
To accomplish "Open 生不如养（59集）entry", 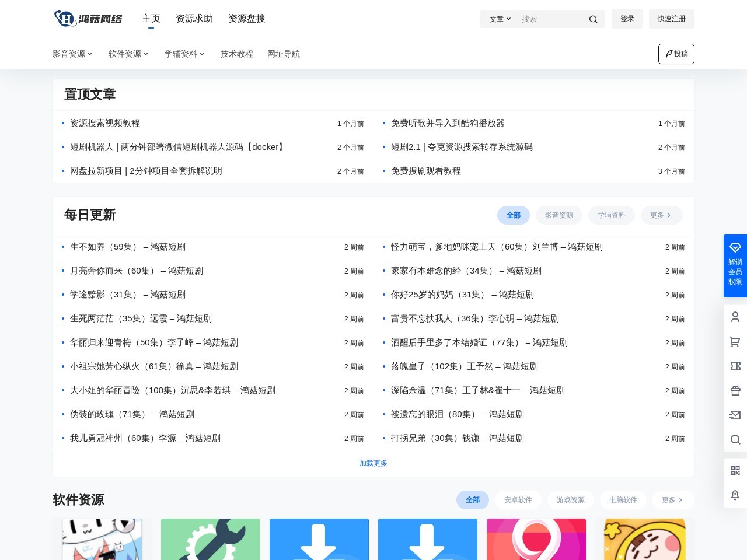I will pyautogui.click(x=128, y=247).
